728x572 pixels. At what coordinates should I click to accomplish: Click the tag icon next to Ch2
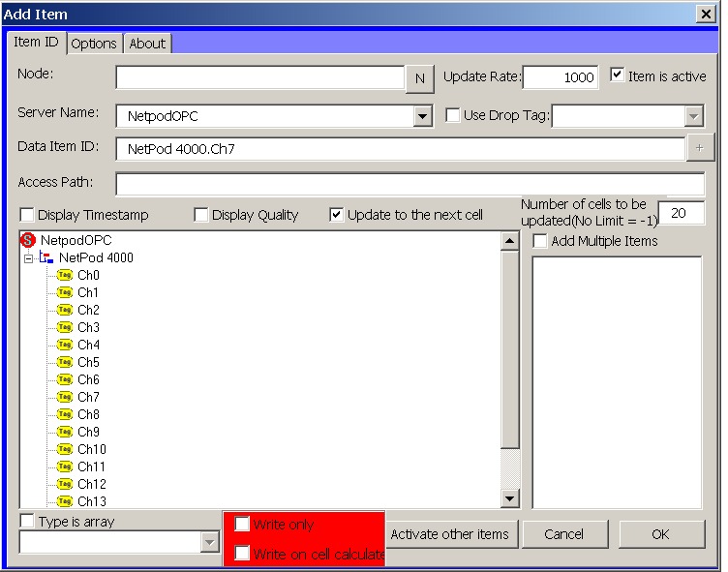pyautogui.click(x=65, y=310)
